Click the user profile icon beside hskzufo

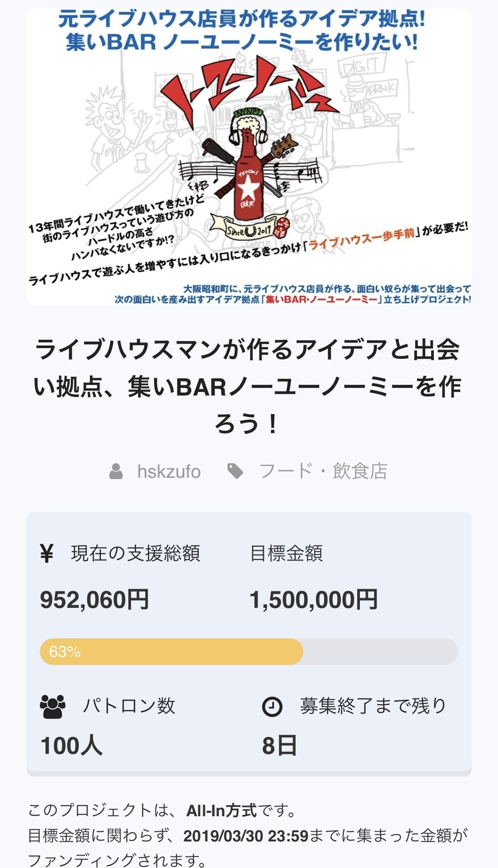pos(116,472)
